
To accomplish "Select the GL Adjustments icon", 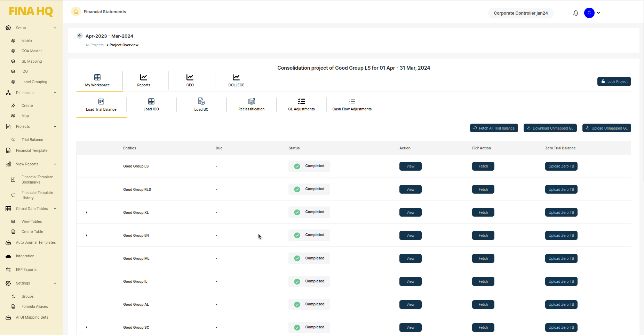I will (301, 102).
